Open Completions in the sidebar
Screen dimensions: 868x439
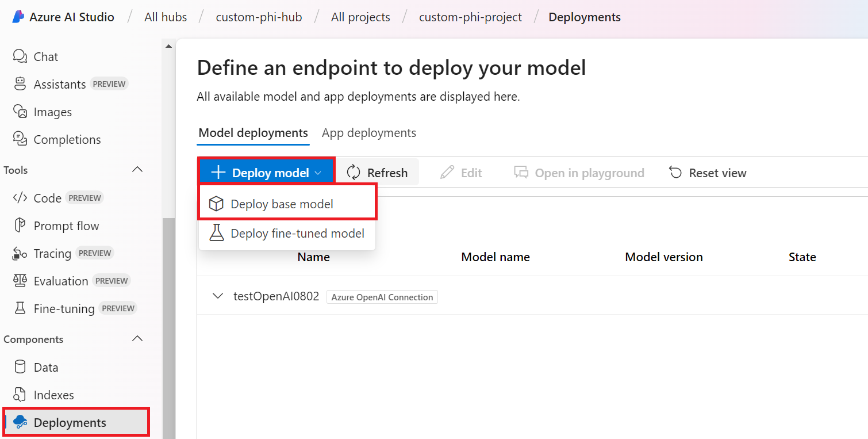(x=56, y=139)
